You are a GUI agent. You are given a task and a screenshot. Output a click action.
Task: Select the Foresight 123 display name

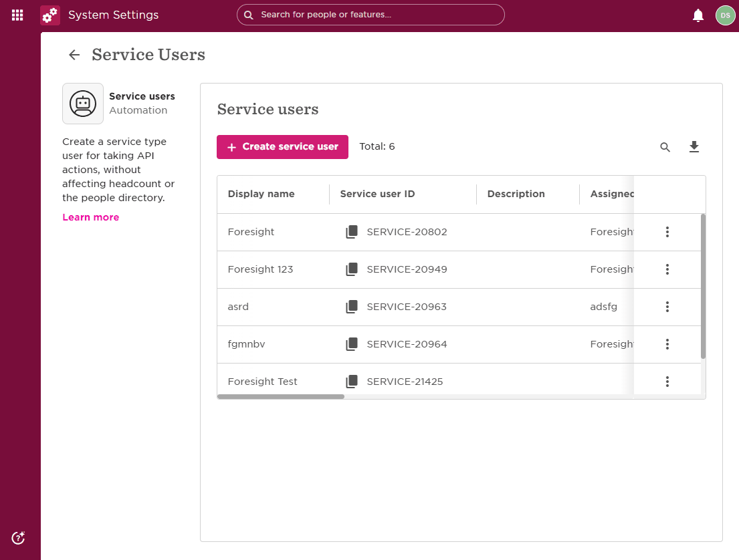pyautogui.click(x=260, y=269)
